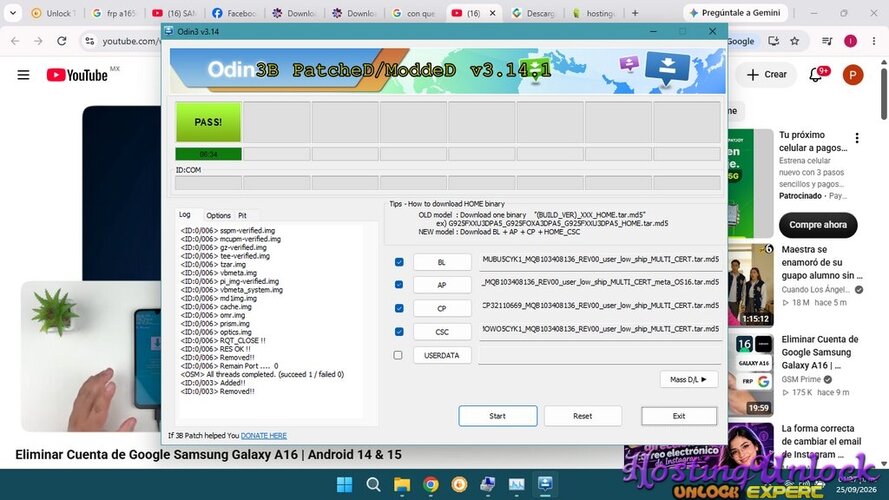Click Compre ahora ad button
889x500 pixels.
click(x=818, y=224)
